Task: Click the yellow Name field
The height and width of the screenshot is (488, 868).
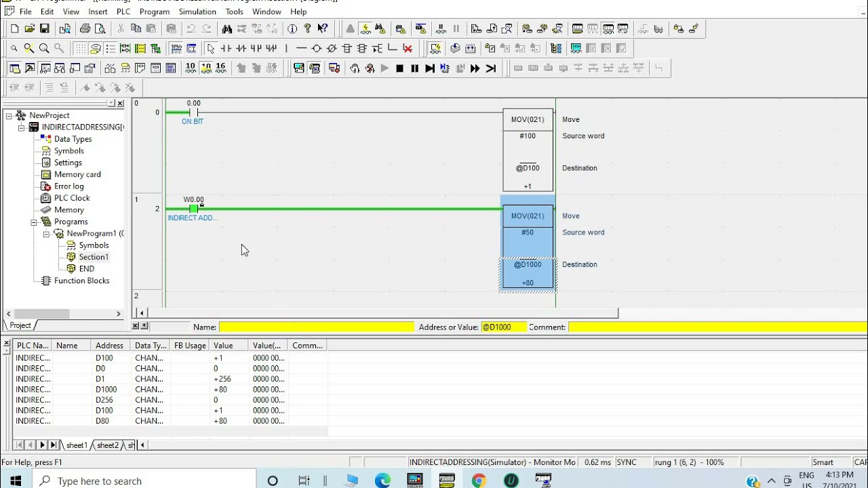Action: (x=316, y=327)
